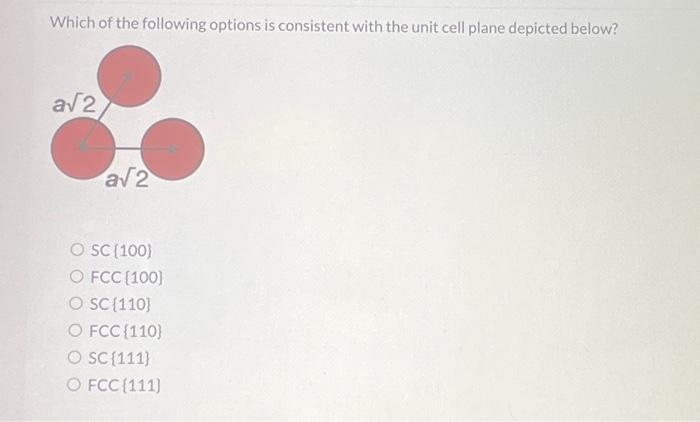This screenshot has width=700, height=422.
Task: Click the horizontal line joining bottom atoms
Action: (128, 148)
